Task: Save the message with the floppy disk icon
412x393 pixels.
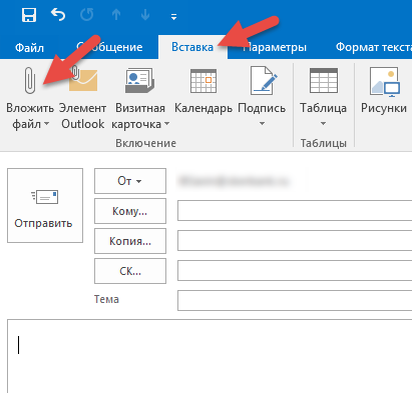Action: pyautogui.click(x=29, y=15)
